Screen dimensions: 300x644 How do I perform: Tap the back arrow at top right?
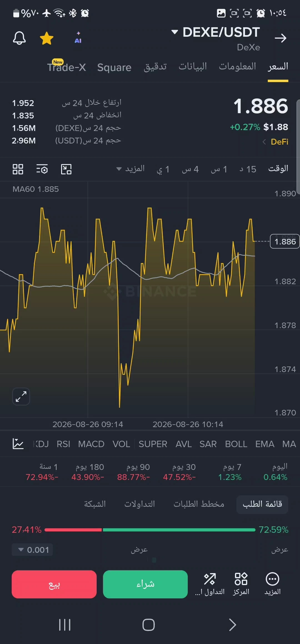[x=281, y=38]
